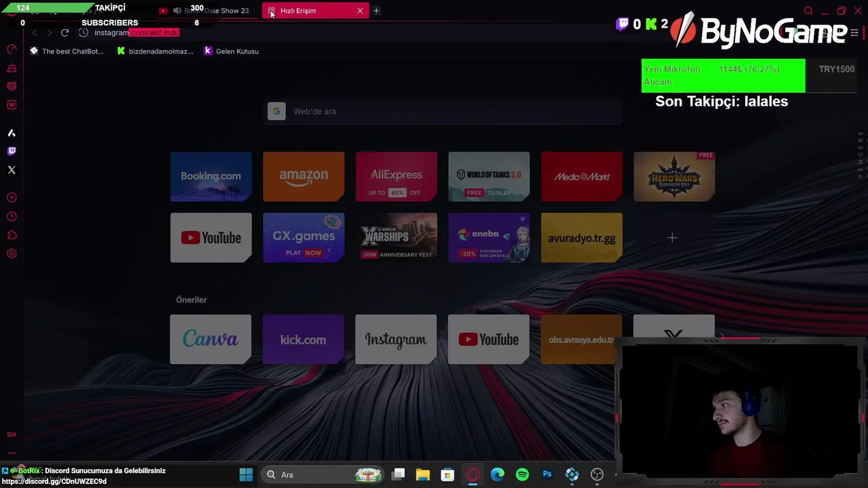Open File Explorer from taskbar
The width and height of the screenshot is (868, 488).
(423, 474)
